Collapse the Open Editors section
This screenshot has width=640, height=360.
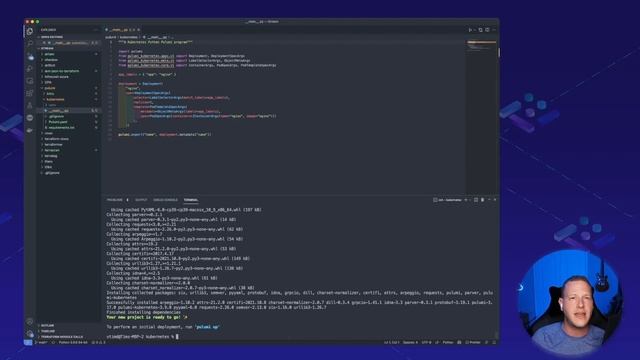(x=52, y=37)
